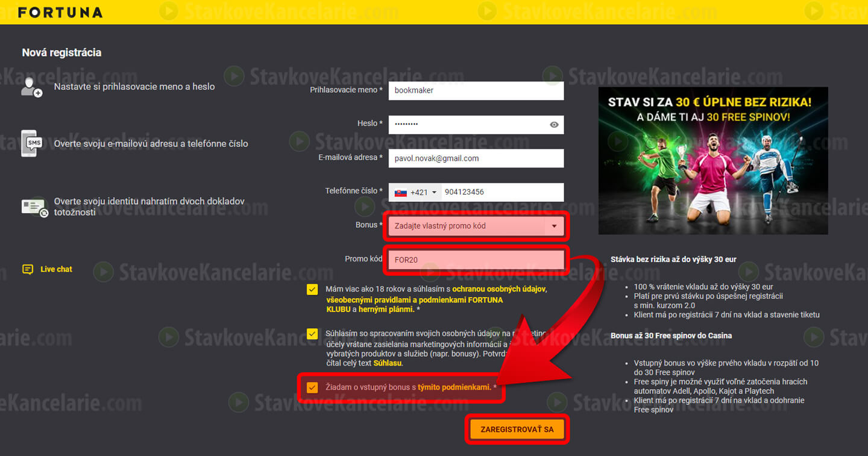Open všeobecnými pravidlami a podmienkami link
Screen dimensions: 868x456
pyautogui.click(x=414, y=304)
